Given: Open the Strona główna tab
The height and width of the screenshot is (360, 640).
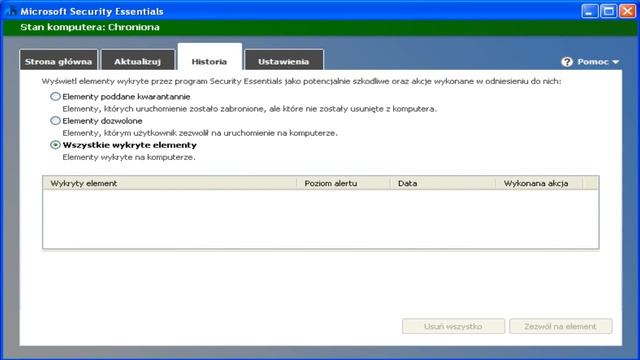Looking at the screenshot, I should click(x=58, y=60).
